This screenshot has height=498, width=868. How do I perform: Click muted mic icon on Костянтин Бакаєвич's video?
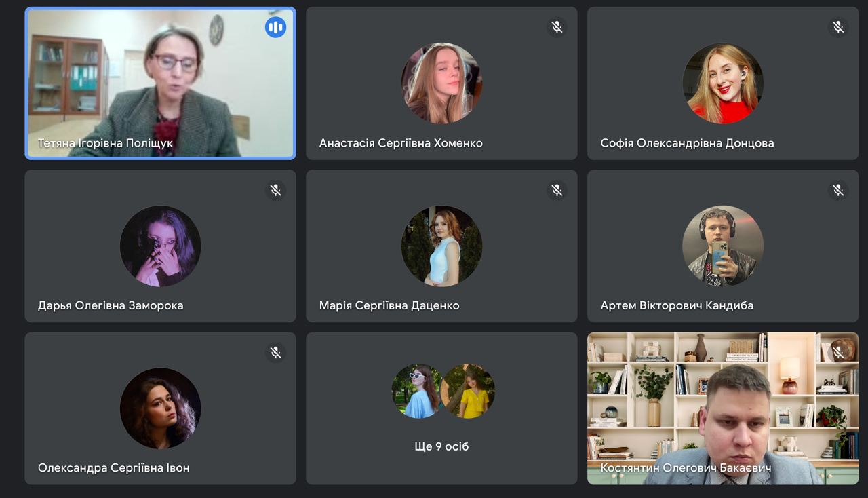838,352
